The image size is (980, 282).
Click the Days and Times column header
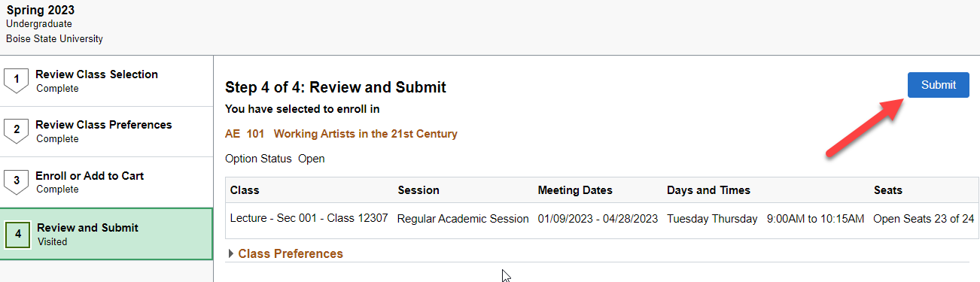[708, 190]
